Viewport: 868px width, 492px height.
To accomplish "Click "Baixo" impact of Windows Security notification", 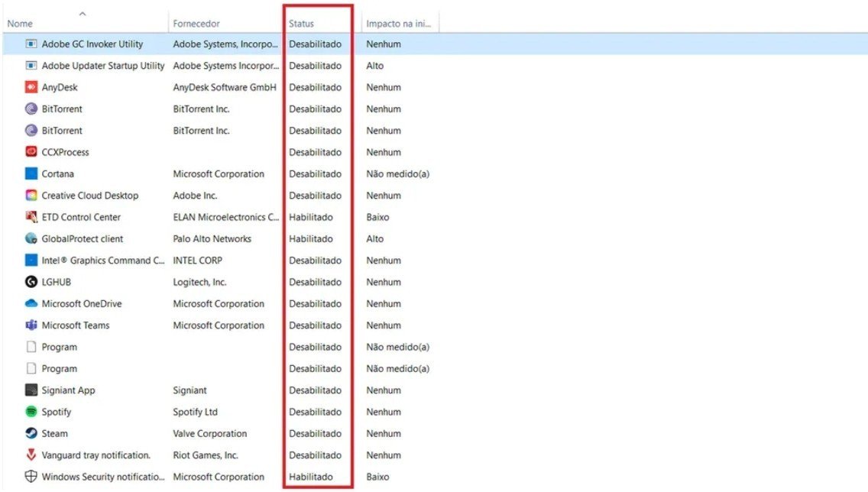I will coord(377,476).
